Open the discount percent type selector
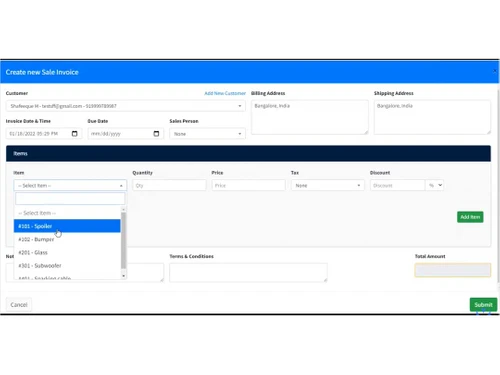This screenshot has height=375, width=500. point(435,185)
